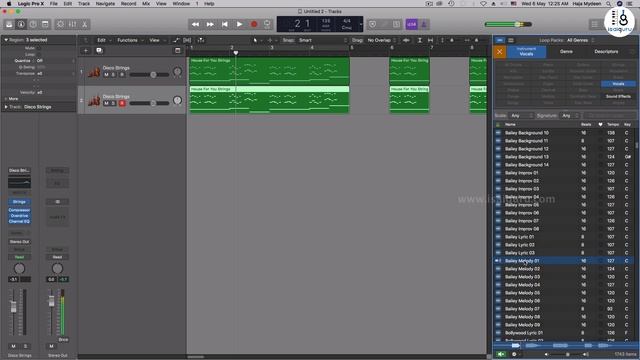Adjust track 2 volume slider
Image resolution: width=640 pixels, height=360 pixels.
pos(149,103)
